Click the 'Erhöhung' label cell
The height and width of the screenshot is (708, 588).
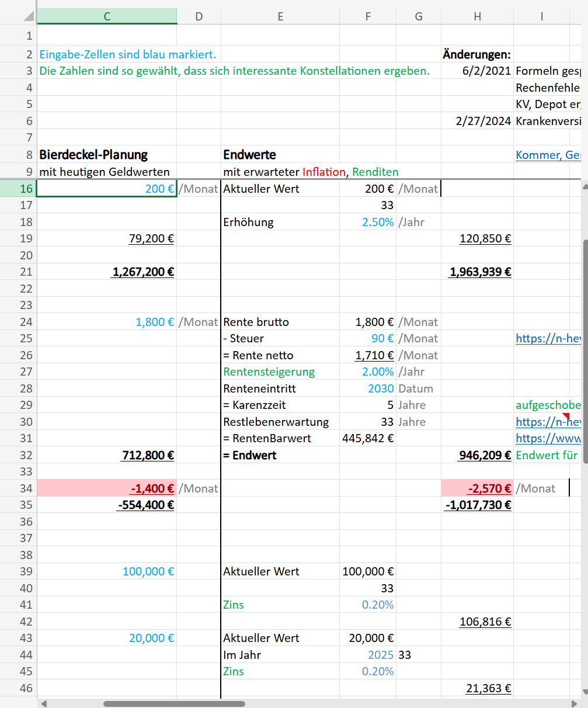point(280,222)
